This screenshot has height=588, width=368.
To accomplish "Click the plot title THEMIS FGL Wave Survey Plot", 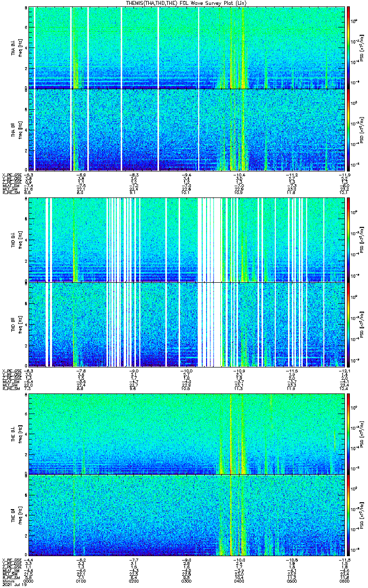I will coord(186,3).
